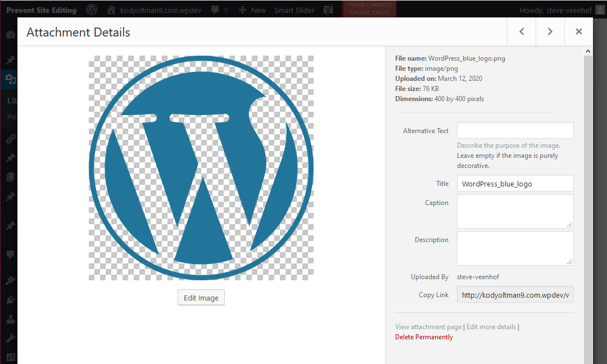Open Howdy, steve-veenhof account menu
This screenshot has height=364, width=607.
(x=555, y=10)
